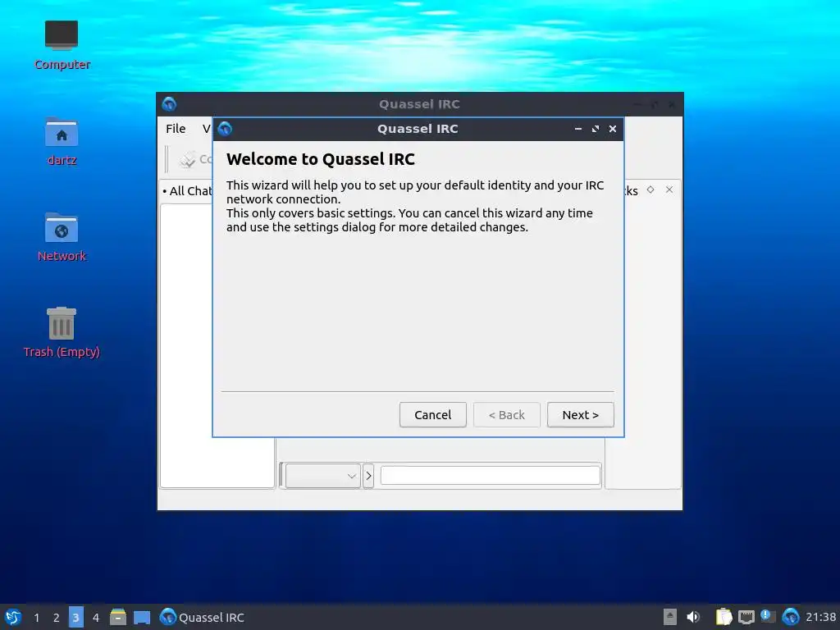Screen dimensions: 840x630
Task: Click the wired network tray icon
Action: click(x=746, y=617)
